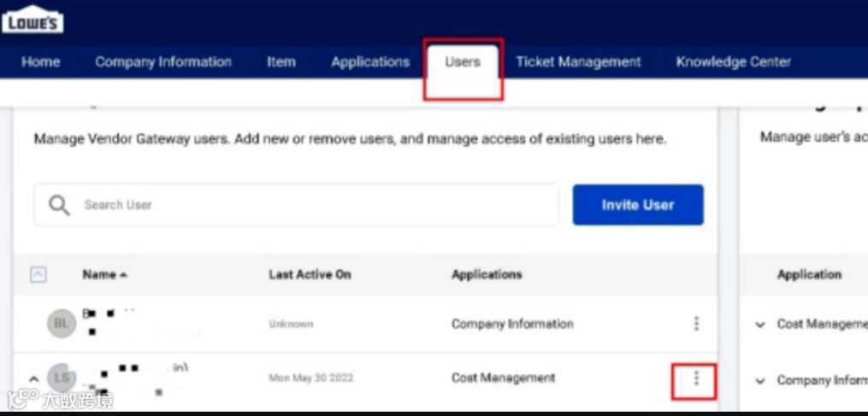
Task: Open three-dot menu for Company Information row
Action: click(696, 324)
